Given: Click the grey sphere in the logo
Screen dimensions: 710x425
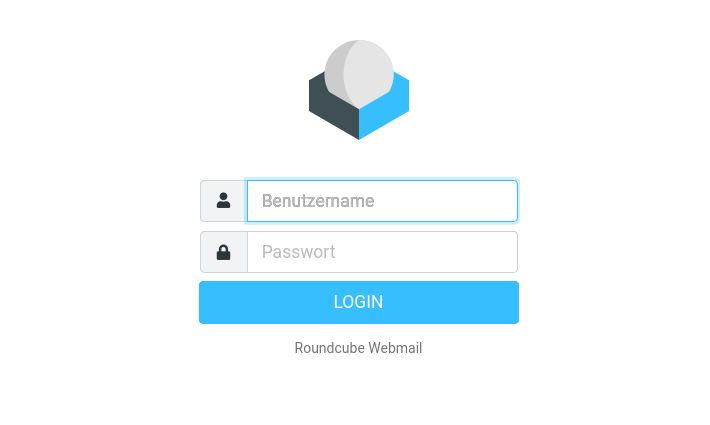Looking at the screenshot, I should (359, 72).
